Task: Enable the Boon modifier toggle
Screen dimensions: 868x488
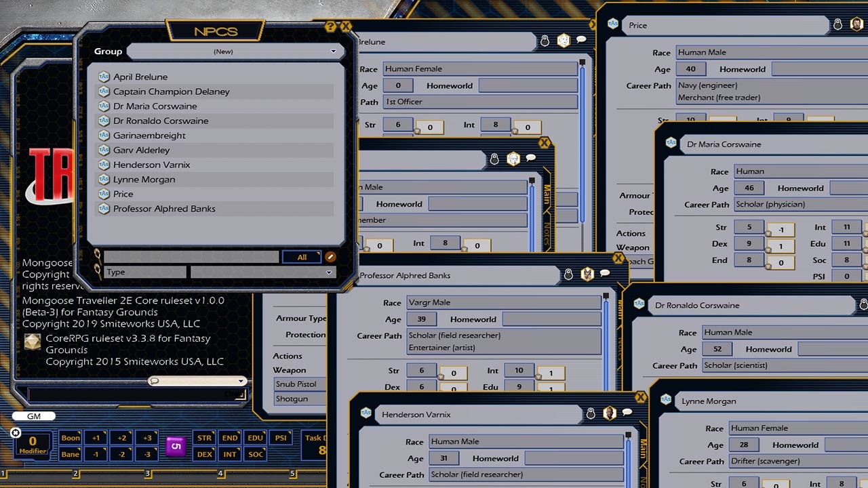Action: tap(70, 438)
